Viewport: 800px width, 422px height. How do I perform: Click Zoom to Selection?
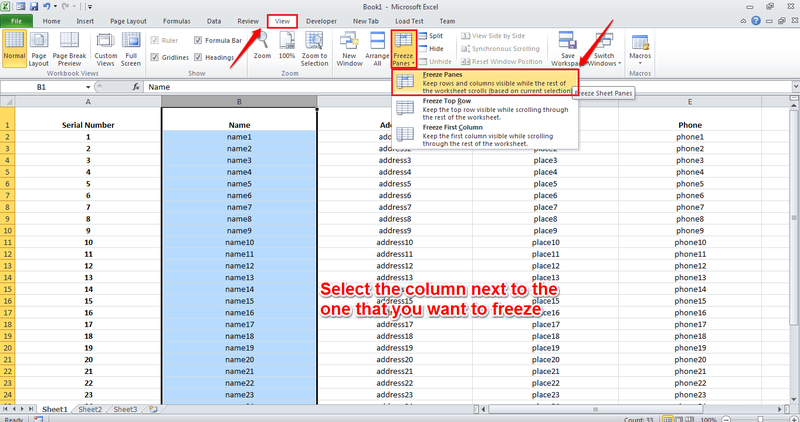point(314,48)
